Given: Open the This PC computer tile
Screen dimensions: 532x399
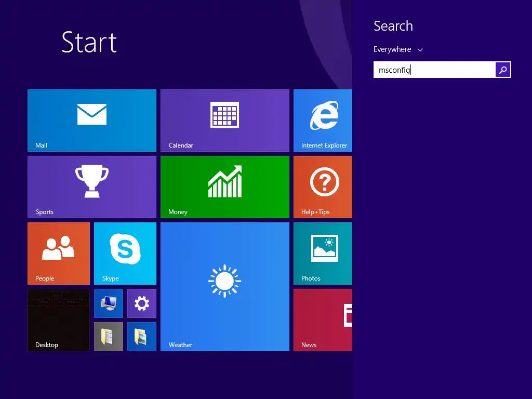Looking at the screenshot, I should pos(109,303).
